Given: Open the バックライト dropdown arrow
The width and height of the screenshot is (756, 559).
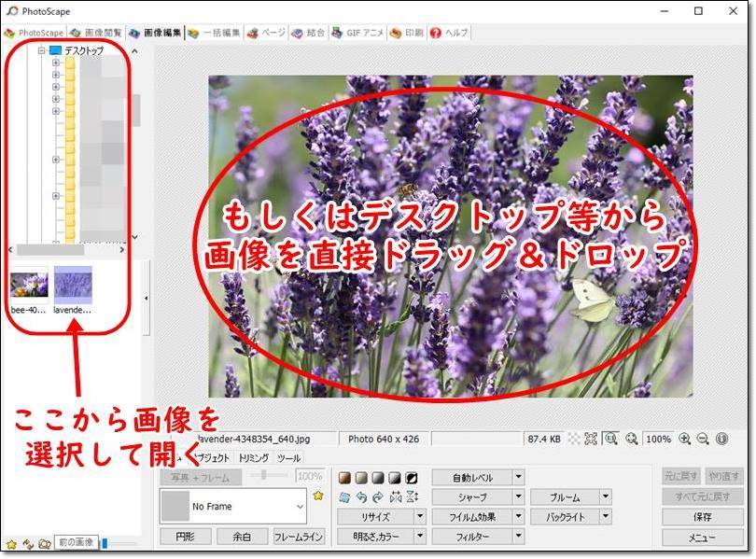Looking at the screenshot, I should (x=606, y=517).
